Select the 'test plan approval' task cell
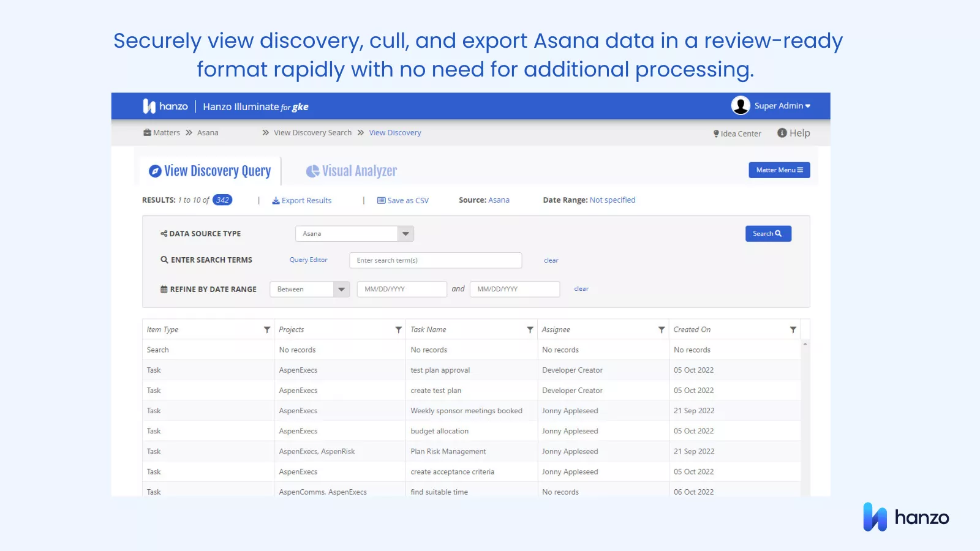Viewport: 980px width, 551px height. click(472, 370)
